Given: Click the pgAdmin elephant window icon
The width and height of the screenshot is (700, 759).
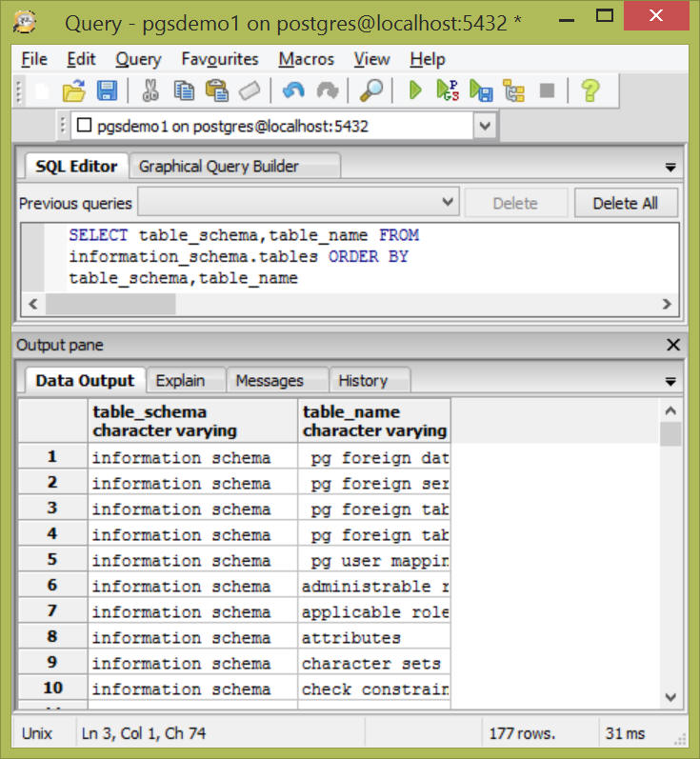Looking at the screenshot, I should tap(24, 22).
